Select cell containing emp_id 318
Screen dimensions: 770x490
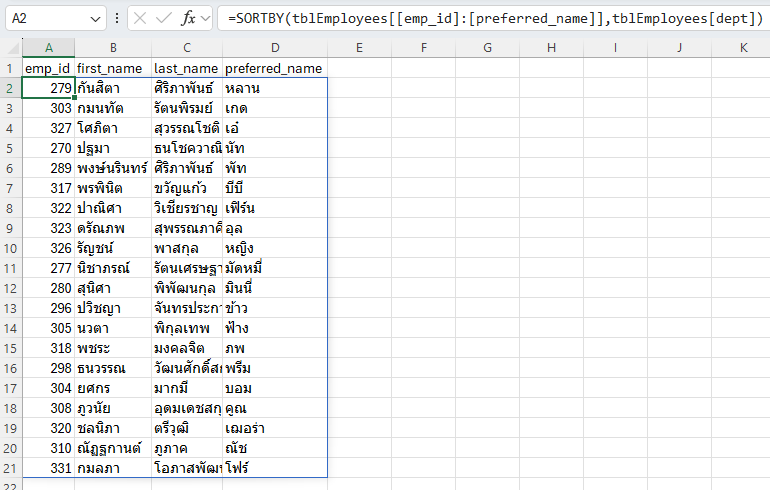[49, 348]
